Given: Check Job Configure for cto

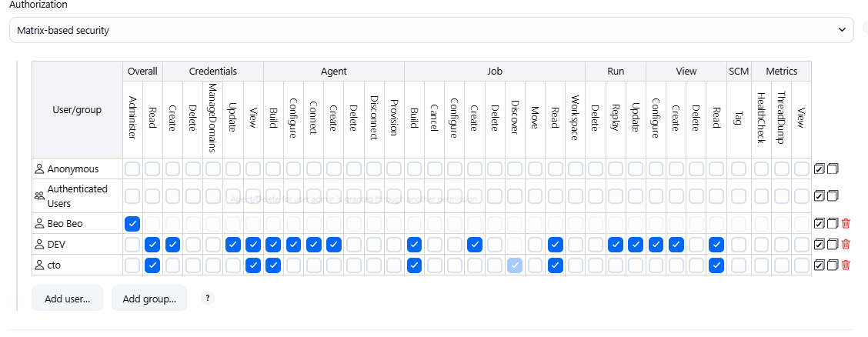Looking at the screenshot, I should click(x=455, y=265).
